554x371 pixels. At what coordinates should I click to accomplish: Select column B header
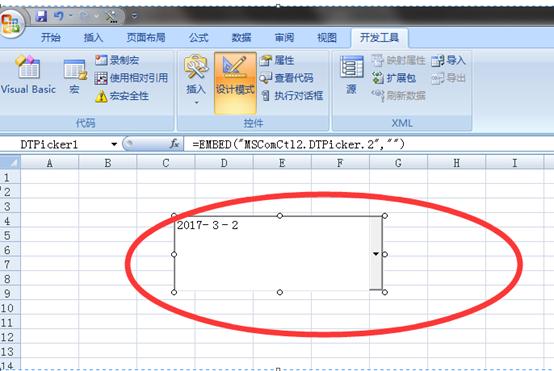pyautogui.click(x=108, y=163)
